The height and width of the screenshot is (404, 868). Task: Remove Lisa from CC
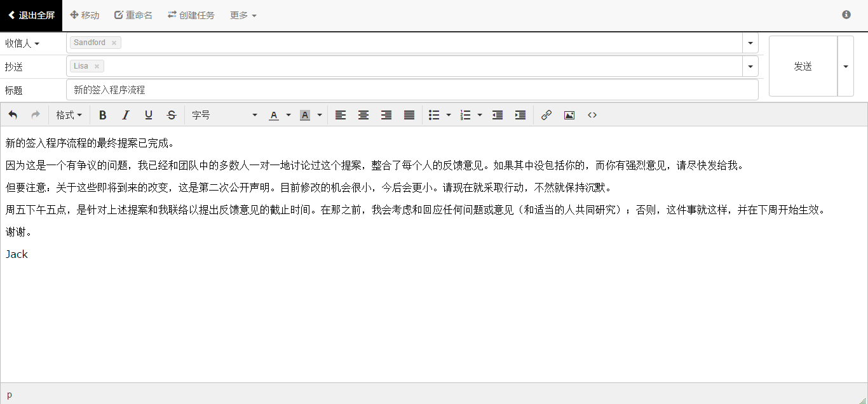[97, 66]
